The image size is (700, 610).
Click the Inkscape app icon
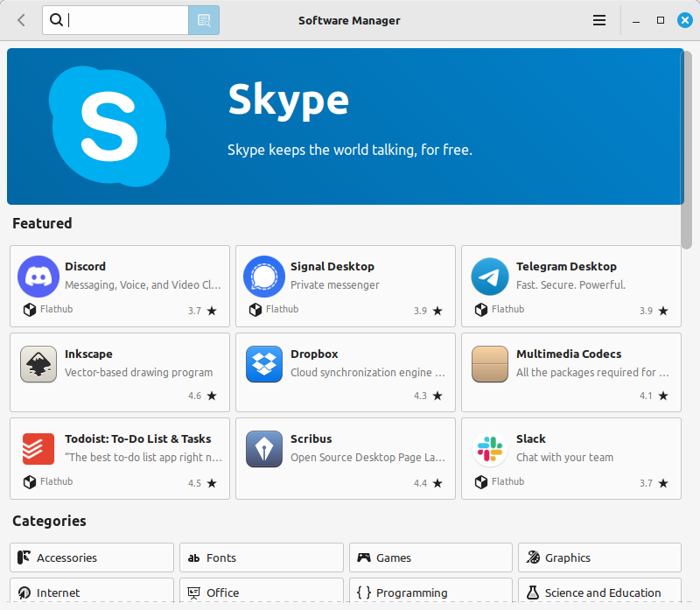point(38,364)
